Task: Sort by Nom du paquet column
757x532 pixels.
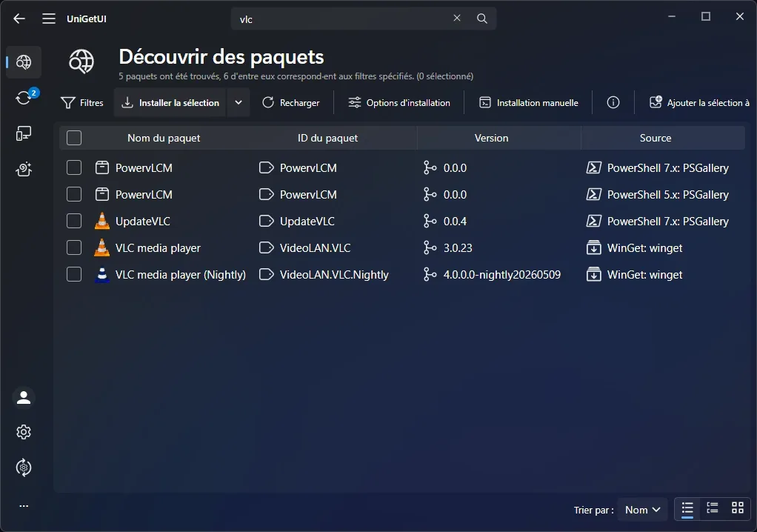Action: pyautogui.click(x=164, y=138)
